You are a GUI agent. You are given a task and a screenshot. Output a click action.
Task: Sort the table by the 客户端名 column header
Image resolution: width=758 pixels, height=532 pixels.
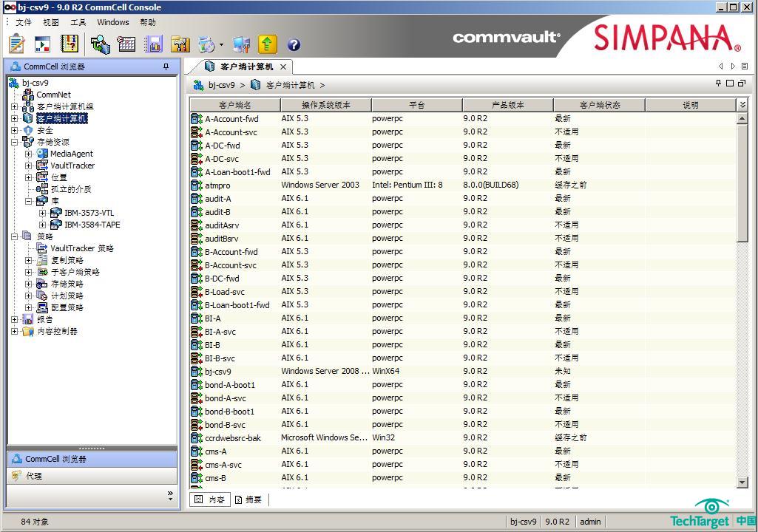[x=234, y=105]
